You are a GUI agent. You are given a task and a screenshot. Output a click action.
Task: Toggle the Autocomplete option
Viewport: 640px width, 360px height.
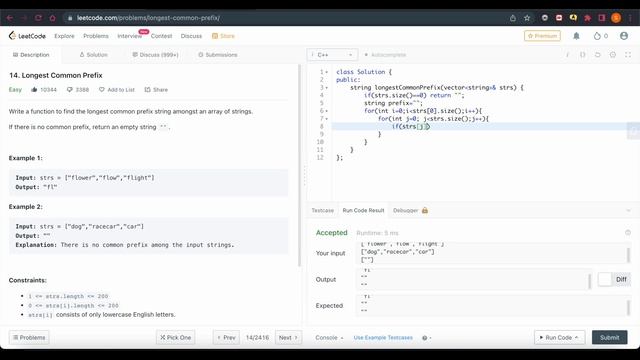click(x=385, y=55)
